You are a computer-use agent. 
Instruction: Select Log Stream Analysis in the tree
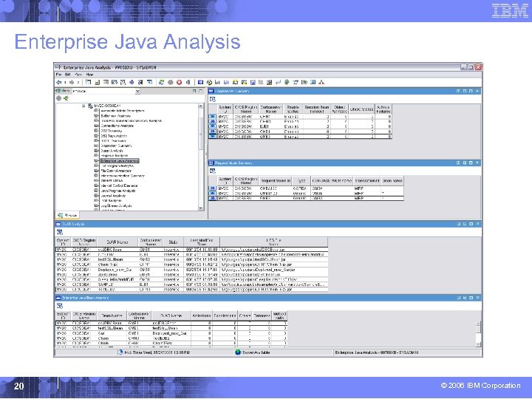[116, 205]
